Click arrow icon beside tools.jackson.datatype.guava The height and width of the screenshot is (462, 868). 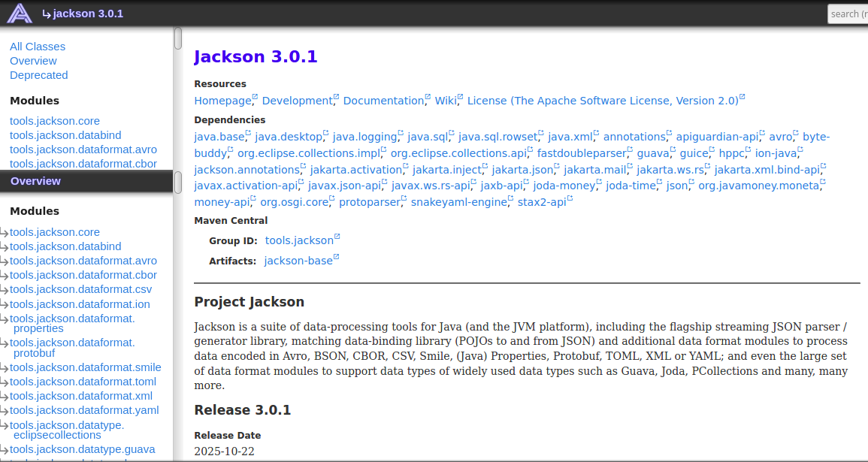[x=5, y=451]
